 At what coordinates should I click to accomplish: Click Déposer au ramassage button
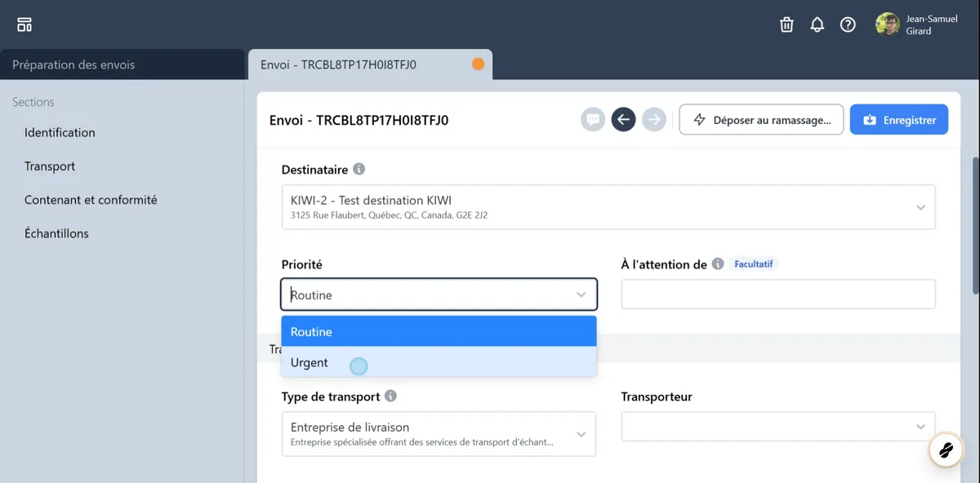pos(761,119)
